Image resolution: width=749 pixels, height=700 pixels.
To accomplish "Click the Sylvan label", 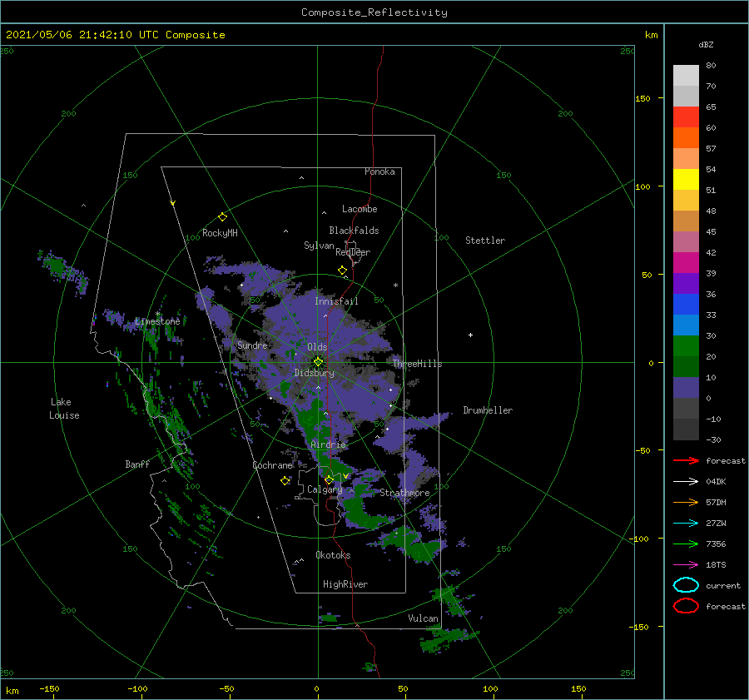I will [x=319, y=246].
